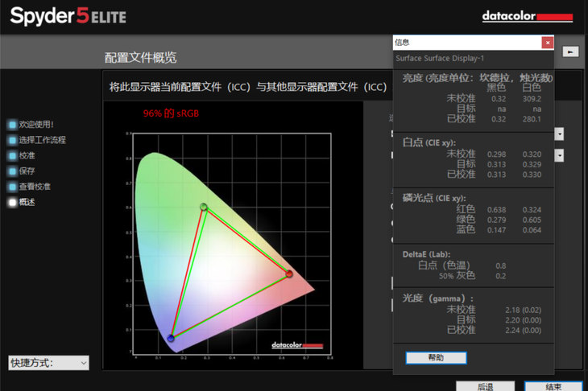Click the 结束 finish button
This screenshot has width=588, height=391.
[x=553, y=386]
